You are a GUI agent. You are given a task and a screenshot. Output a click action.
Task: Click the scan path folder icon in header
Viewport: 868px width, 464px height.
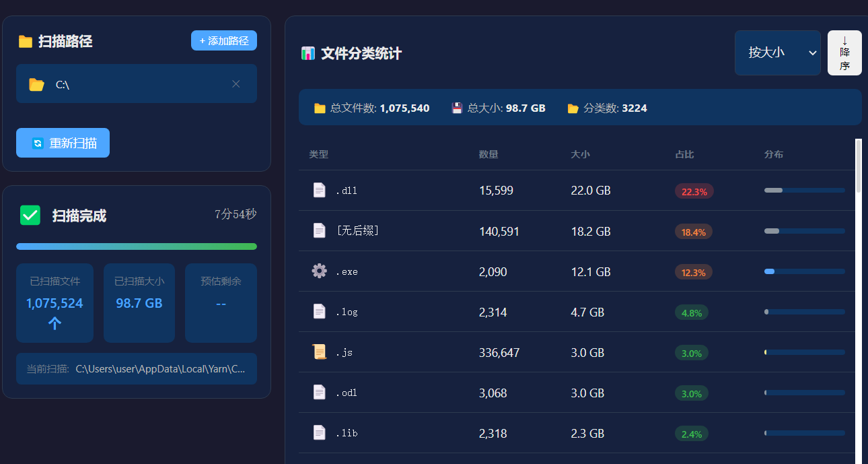coord(26,42)
